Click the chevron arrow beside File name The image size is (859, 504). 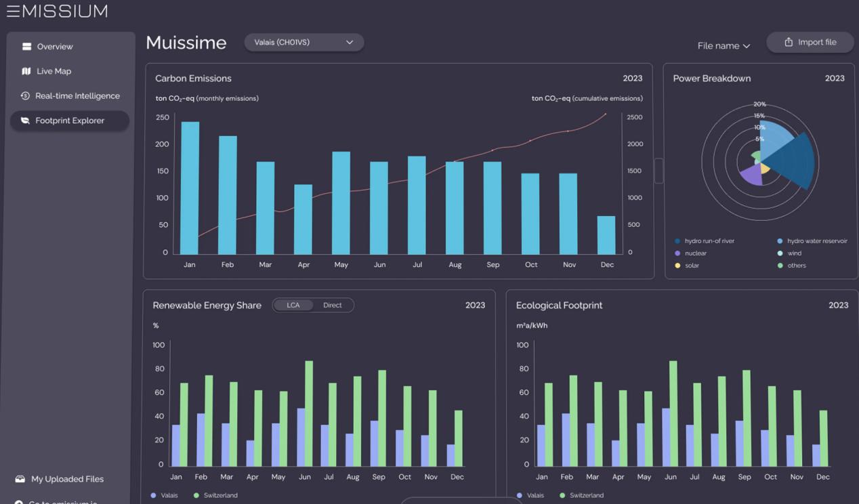[x=747, y=46]
